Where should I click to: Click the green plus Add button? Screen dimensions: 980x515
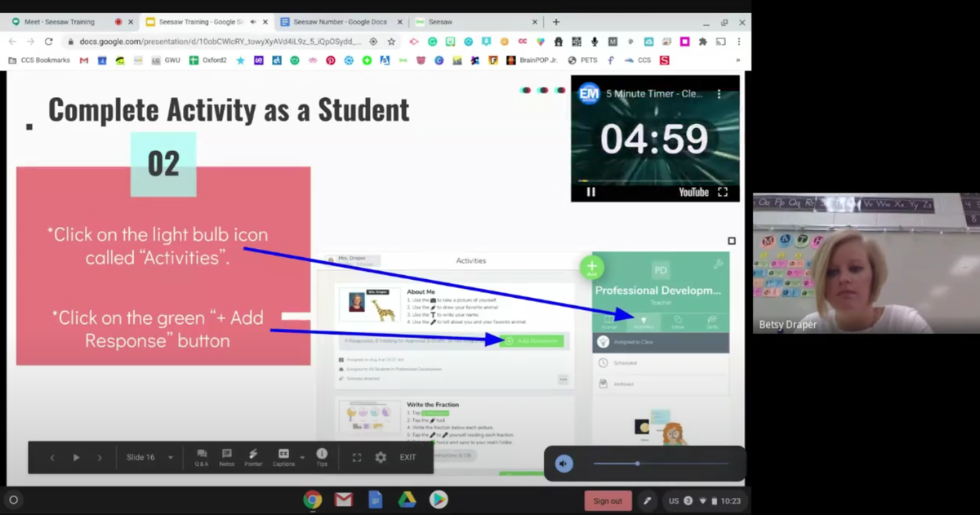pos(592,266)
